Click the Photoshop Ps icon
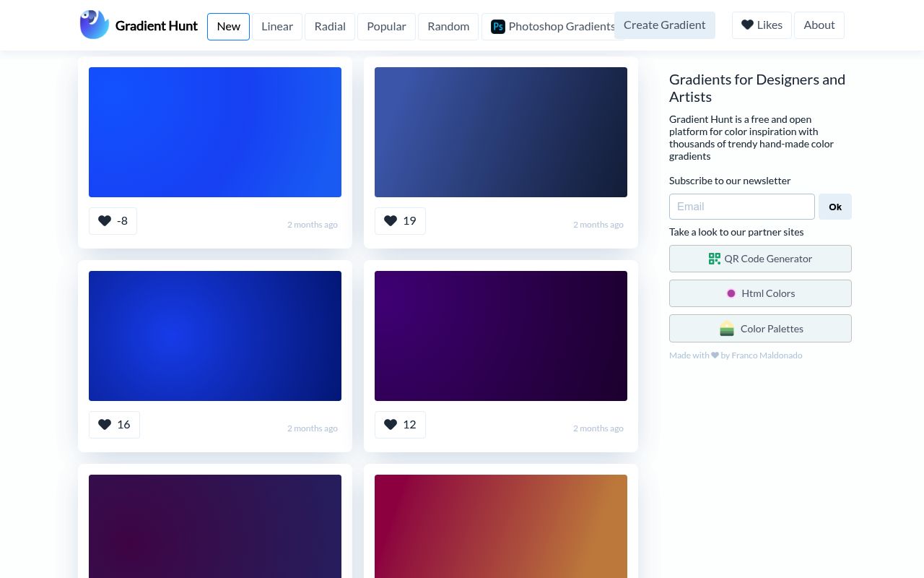This screenshot has height=578, width=924. 497,27
